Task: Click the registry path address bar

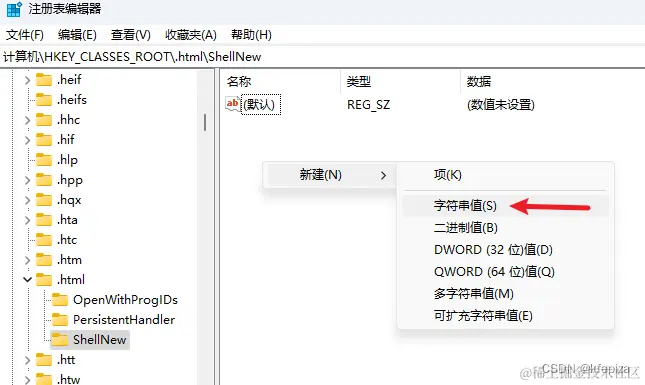Action: pos(322,57)
